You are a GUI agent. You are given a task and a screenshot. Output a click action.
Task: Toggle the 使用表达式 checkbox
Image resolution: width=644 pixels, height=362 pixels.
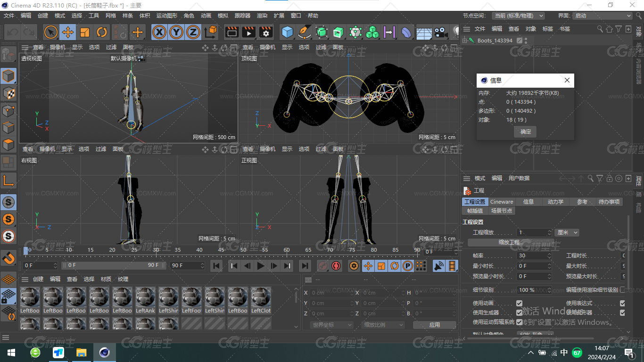[x=622, y=304]
